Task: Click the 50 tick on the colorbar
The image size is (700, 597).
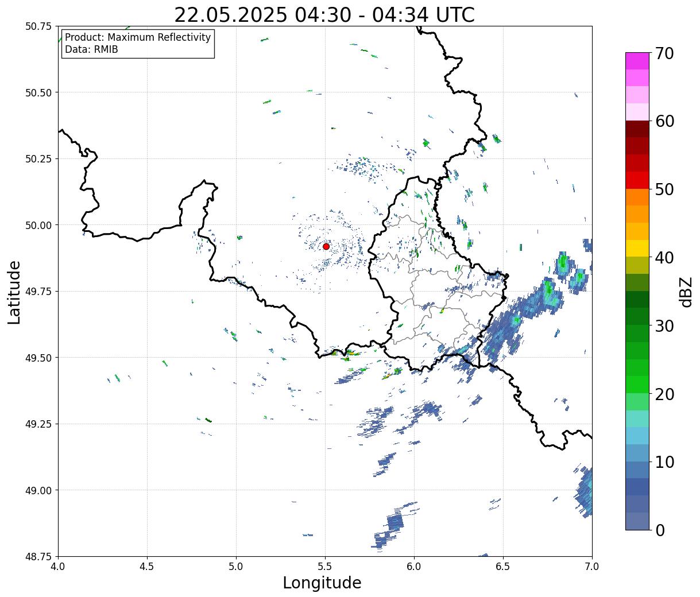Action: (x=663, y=189)
